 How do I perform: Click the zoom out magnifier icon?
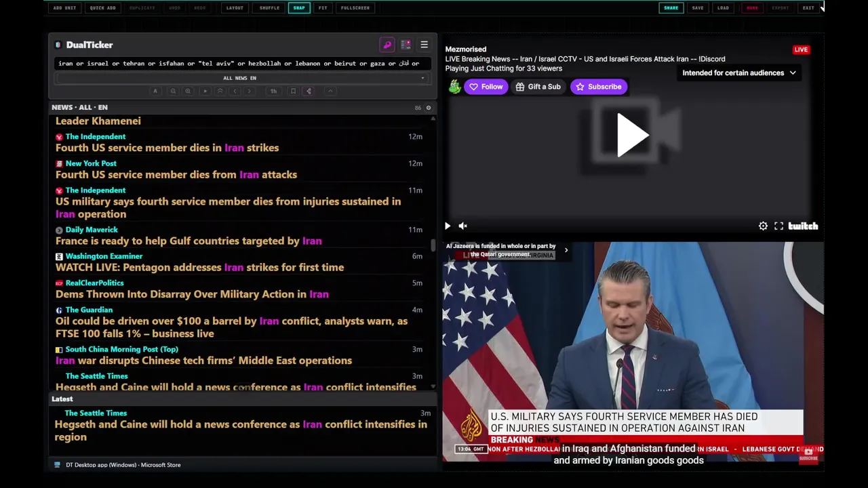click(x=173, y=91)
